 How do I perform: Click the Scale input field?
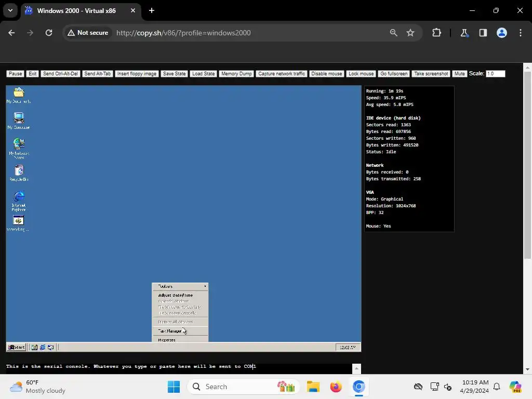[495, 74]
